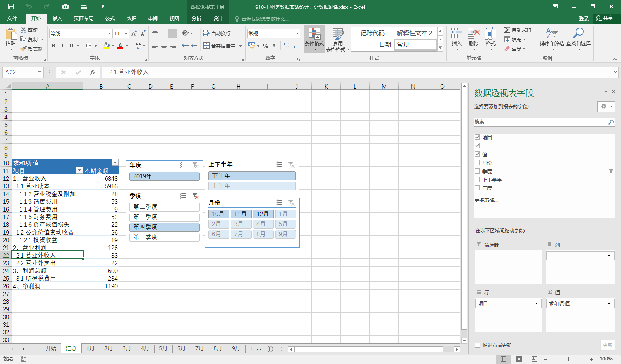Expand the formula bar
The width and height of the screenshot is (621, 364).
coord(615,72)
